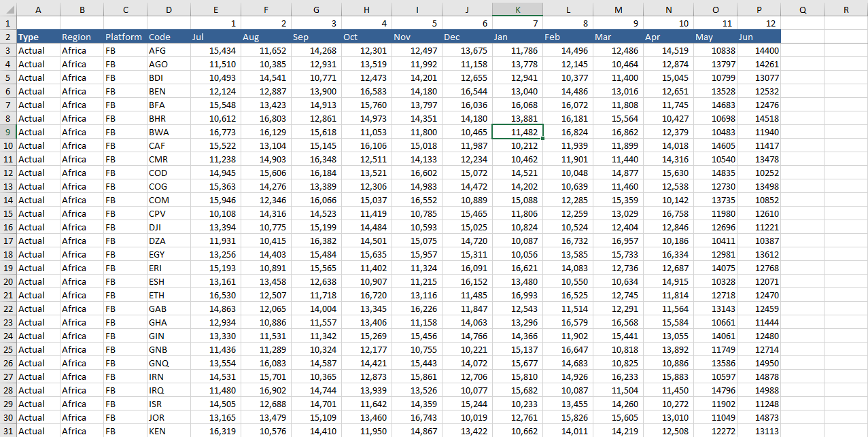The height and width of the screenshot is (437, 868).
Task: Click month number 1 above Jul
Action: pyautogui.click(x=215, y=23)
